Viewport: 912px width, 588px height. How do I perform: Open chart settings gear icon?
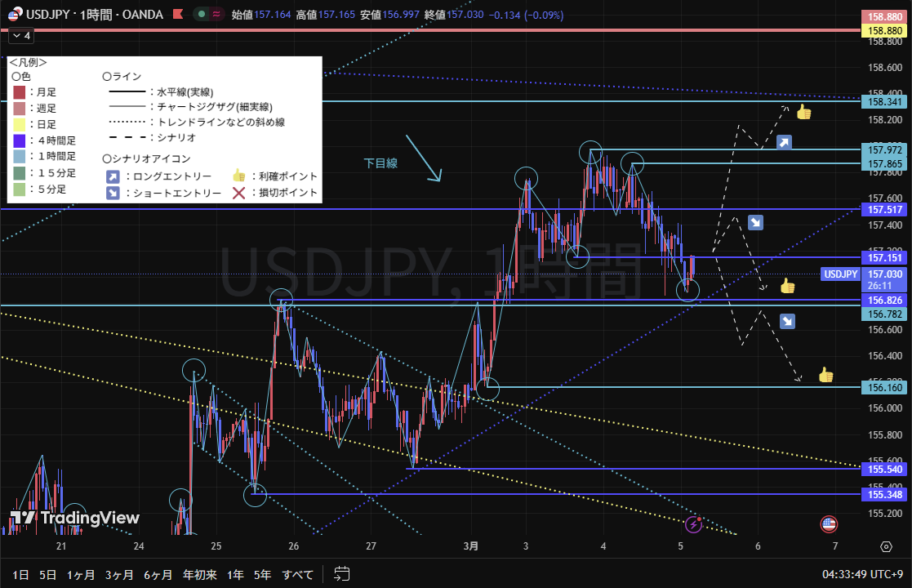886,546
